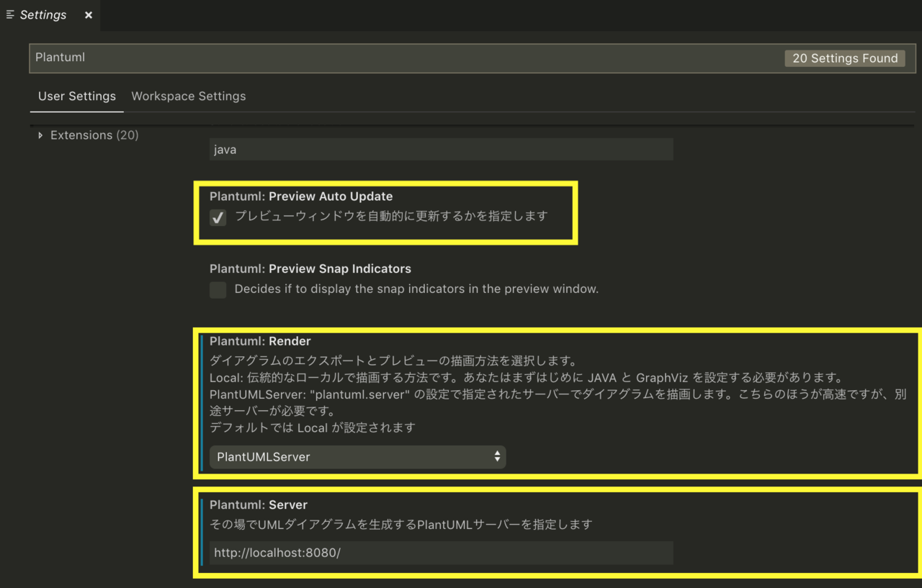Click the Plantuml: Preview Snap Indicators heading
This screenshot has width=922, height=588.
(310, 269)
